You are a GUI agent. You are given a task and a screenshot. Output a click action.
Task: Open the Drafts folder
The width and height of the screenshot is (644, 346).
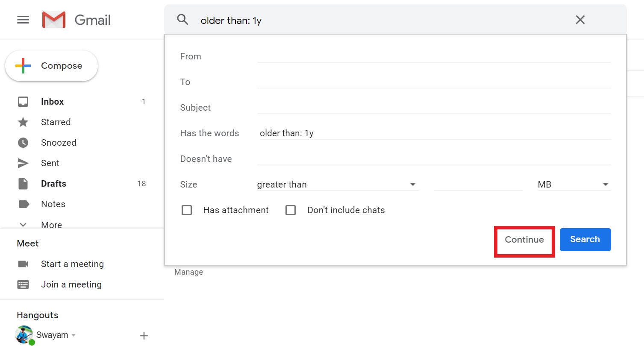click(x=53, y=183)
